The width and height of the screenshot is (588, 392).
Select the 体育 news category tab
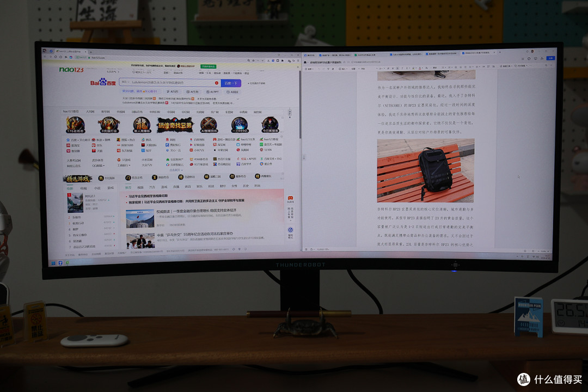(188, 186)
